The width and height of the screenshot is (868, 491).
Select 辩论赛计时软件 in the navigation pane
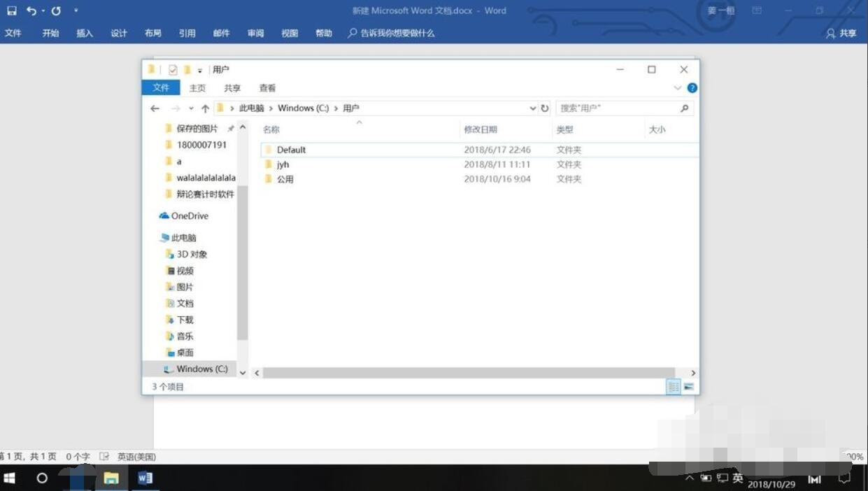(205, 194)
